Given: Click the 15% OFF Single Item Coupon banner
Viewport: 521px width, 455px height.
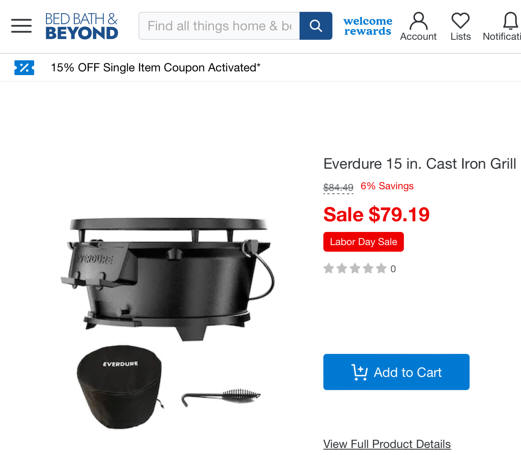Looking at the screenshot, I should 155,68.
